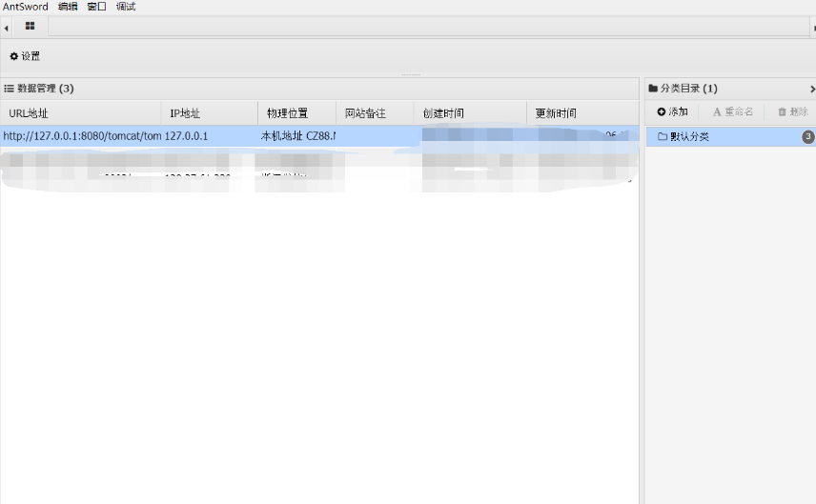Screen dimensions: 816x504
Task: Click the 127.0.0.1 IP cell
Action: (186, 136)
